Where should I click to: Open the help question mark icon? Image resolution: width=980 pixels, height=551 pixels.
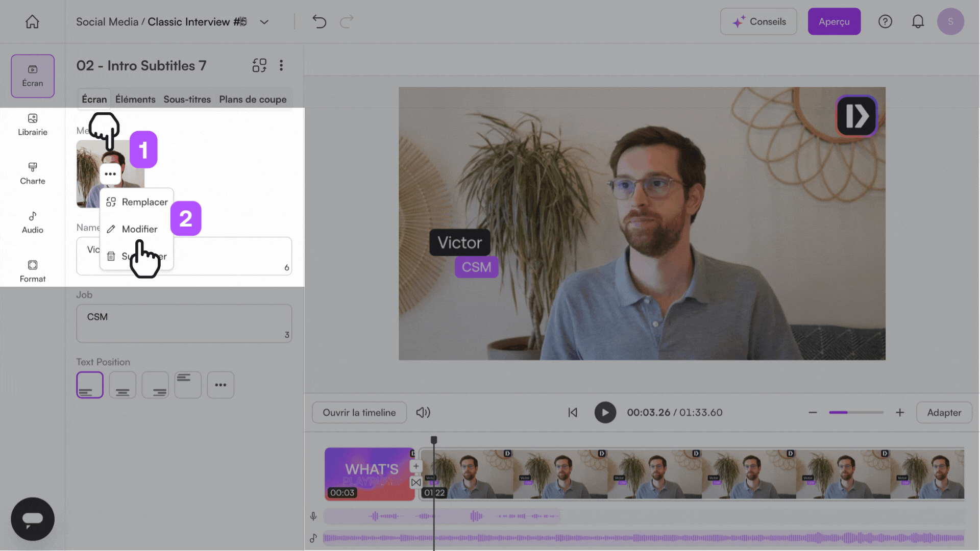tap(885, 21)
